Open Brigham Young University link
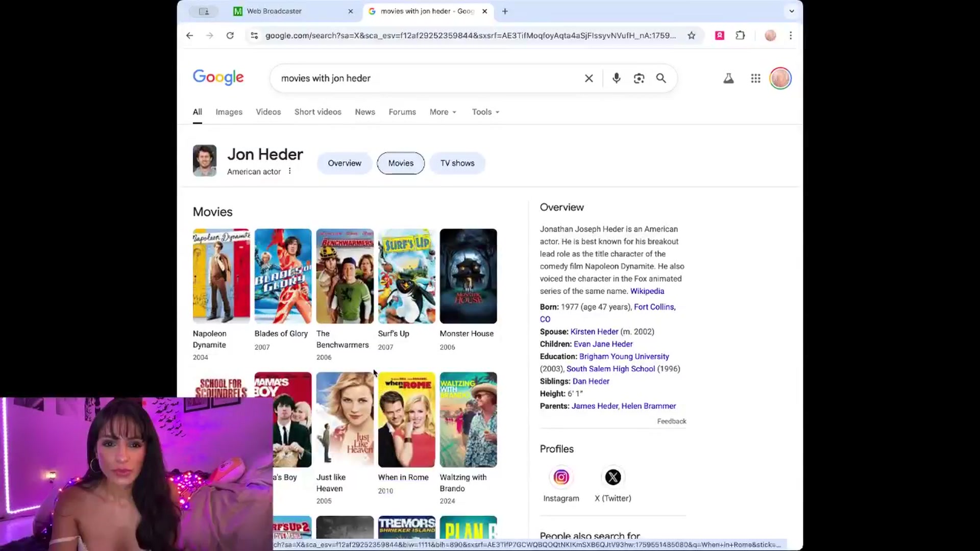This screenshot has height=551, width=980. click(x=624, y=356)
